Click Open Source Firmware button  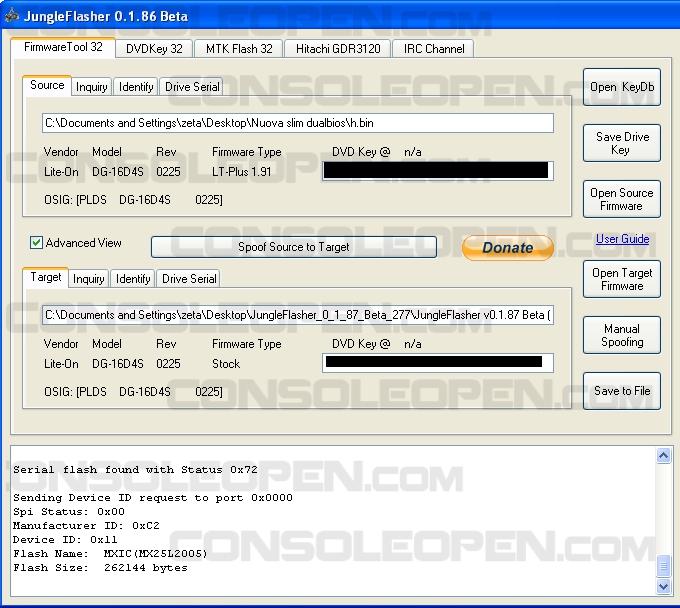click(622, 199)
